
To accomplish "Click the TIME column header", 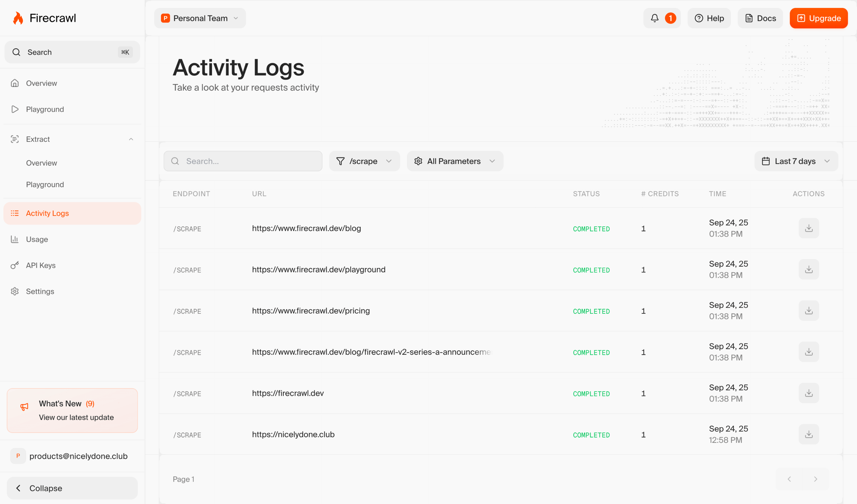I will point(717,194).
